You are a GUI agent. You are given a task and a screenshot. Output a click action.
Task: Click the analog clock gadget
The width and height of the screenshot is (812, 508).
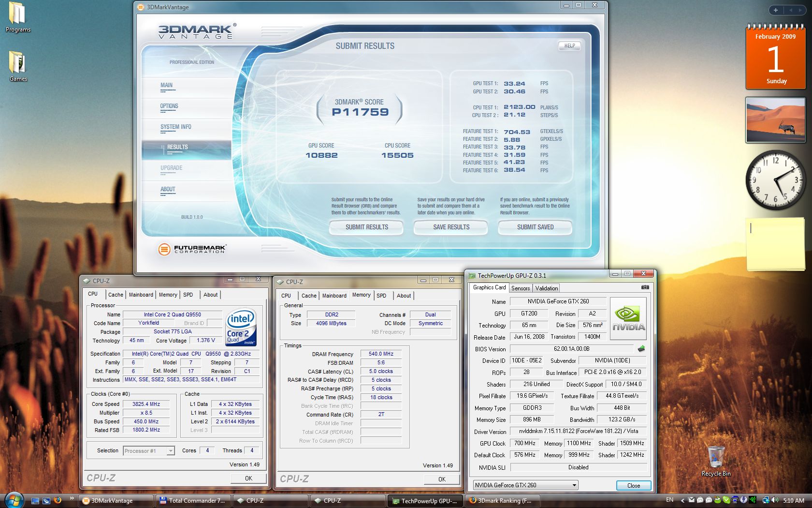(x=775, y=180)
